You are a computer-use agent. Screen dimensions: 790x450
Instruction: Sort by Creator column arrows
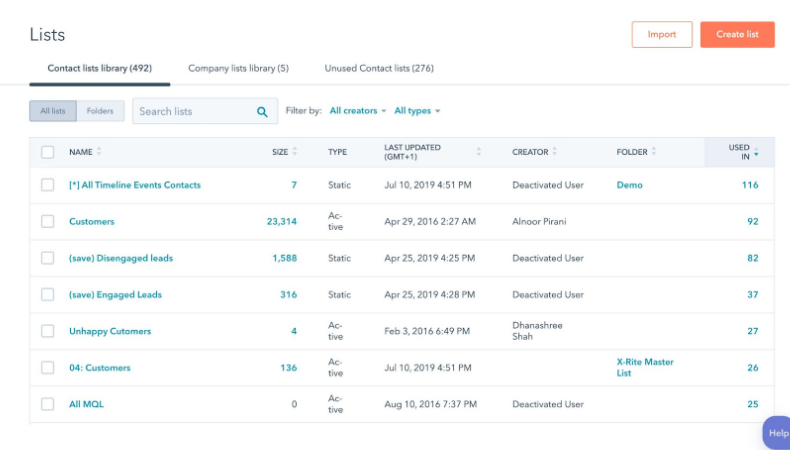(554, 151)
